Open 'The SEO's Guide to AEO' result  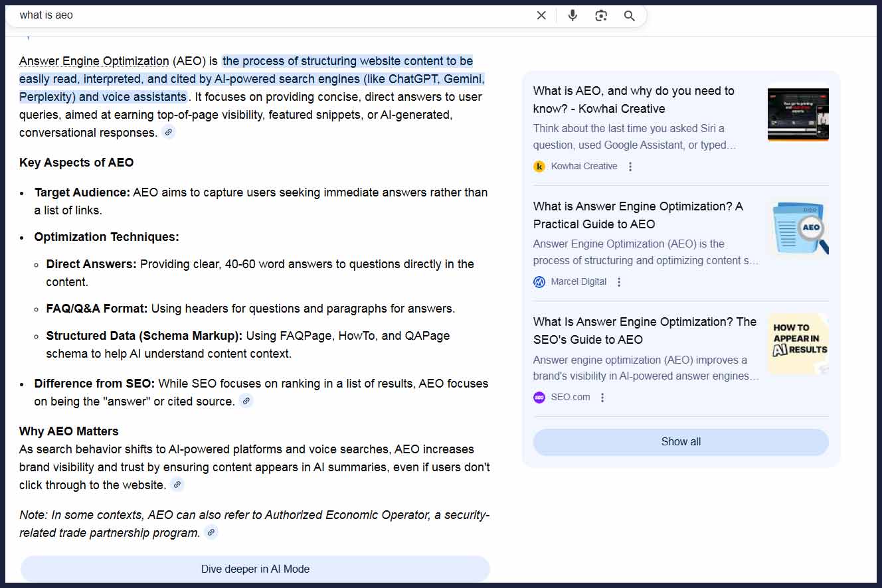click(645, 331)
